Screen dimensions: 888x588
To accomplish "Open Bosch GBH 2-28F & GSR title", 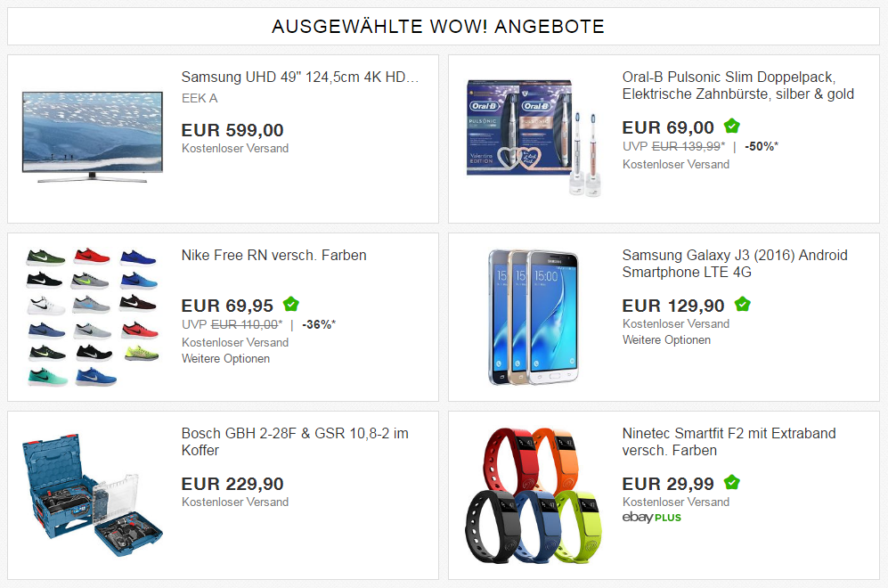I will coord(295,442).
